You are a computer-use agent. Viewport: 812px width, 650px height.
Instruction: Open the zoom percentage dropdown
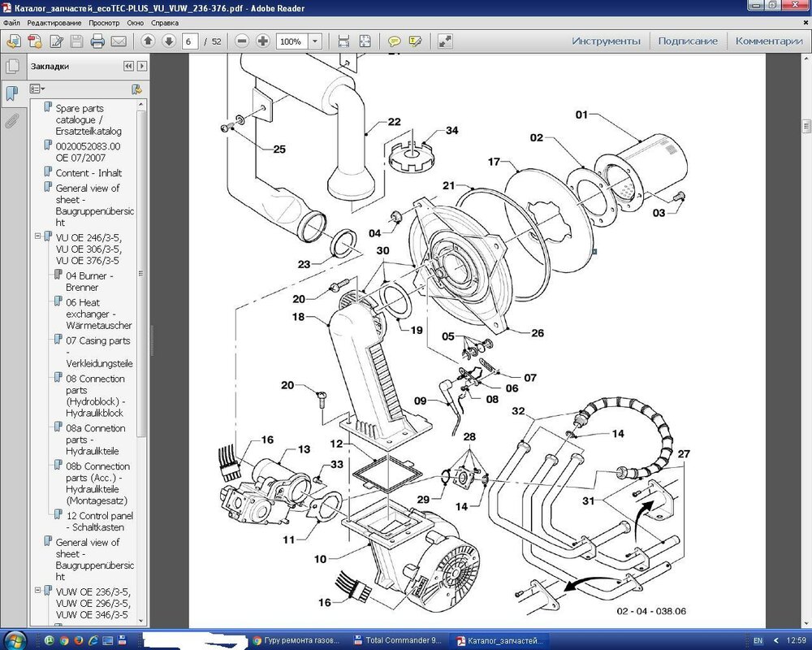(x=315, y=41)
